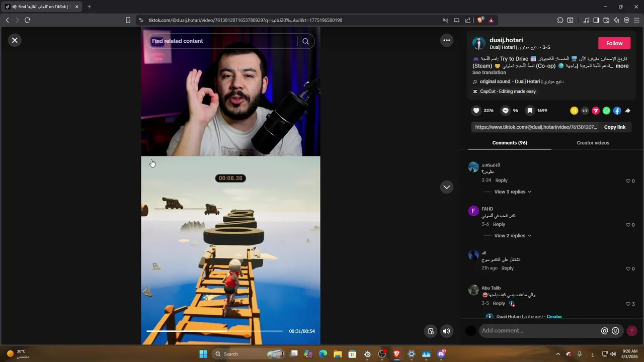Screen dimensions: 644x362
Task: Insert mention with @ icon
Action: (x=605, y=331)
